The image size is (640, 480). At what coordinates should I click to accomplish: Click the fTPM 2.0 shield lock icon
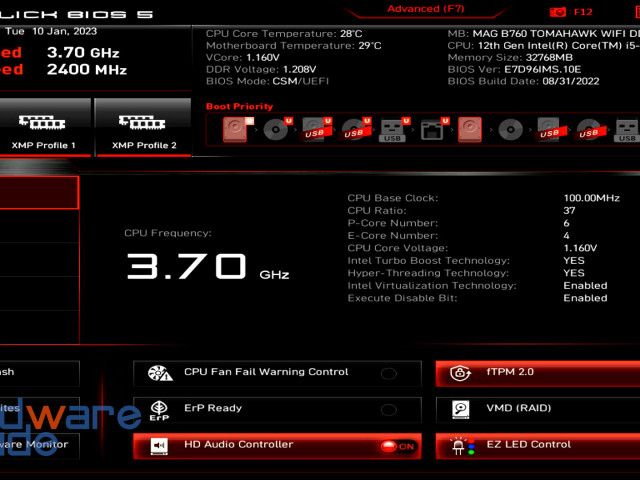(x=460, y=373)
